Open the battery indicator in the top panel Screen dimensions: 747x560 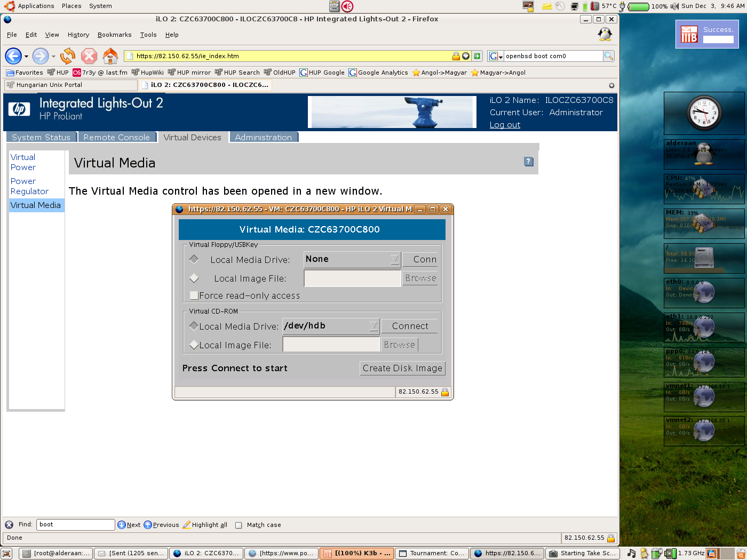pyautogui.click(x=639, y=6)
